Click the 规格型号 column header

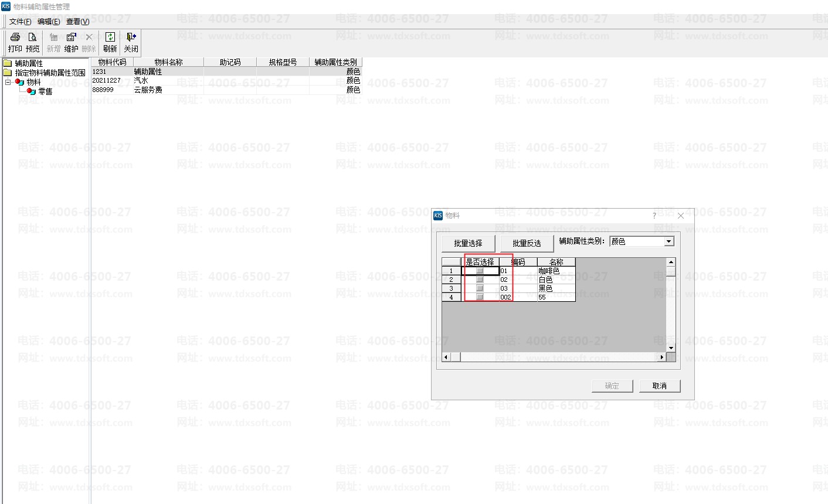pyautogui.click(x=283, y=62)
